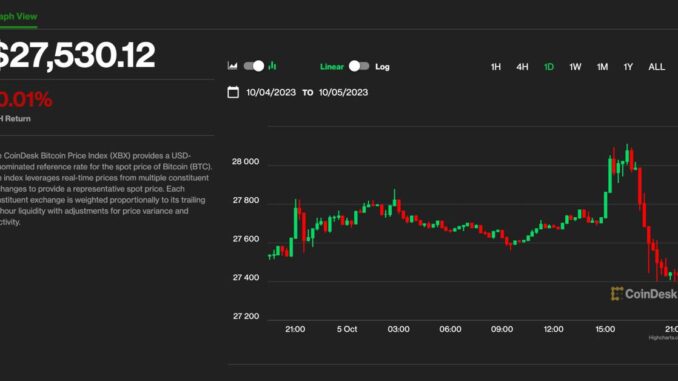Click the Log scale label
678x381 pixels.
382,67
